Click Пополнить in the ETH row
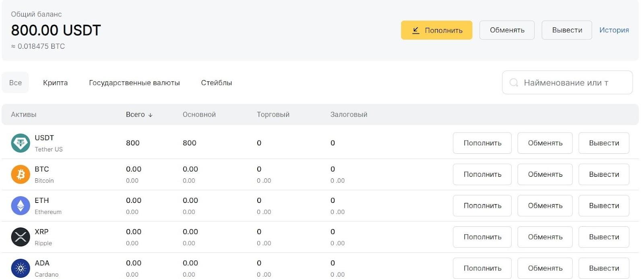644x279 pixels. (x=482, y=206)
